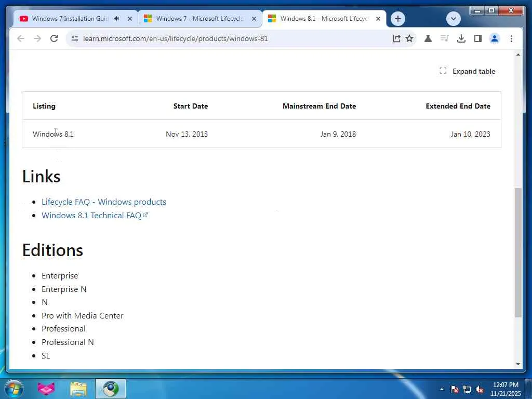Open the user profile icon

pyautogui.click(x=495, y=38)
